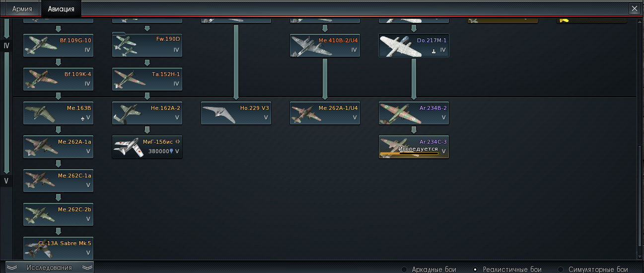Select the Bf.109G-10 aircraft card

click(x=58, y=45)
